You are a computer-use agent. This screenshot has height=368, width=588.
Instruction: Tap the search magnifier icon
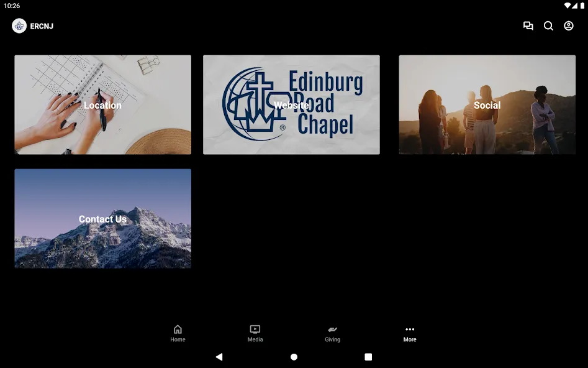point(548,25)
